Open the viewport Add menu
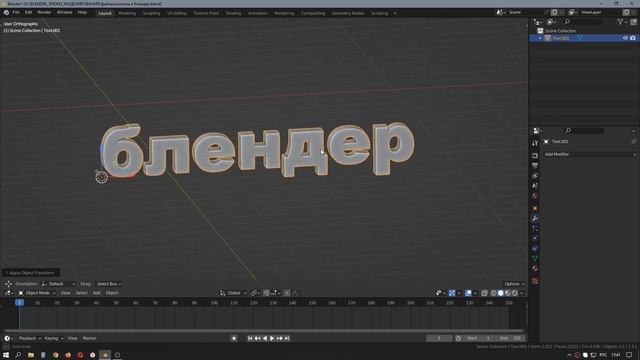The width and height of the screenshot is (640, 360). click(96, 293)
